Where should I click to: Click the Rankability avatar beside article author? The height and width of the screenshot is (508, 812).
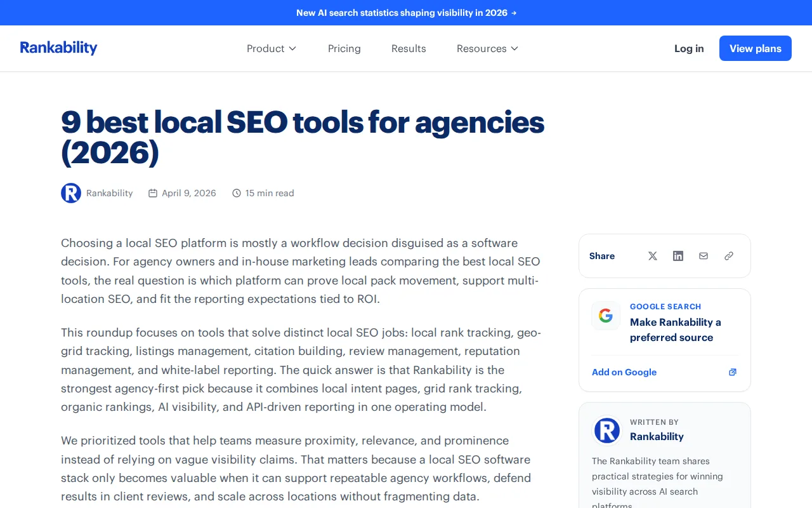(71, 193)
